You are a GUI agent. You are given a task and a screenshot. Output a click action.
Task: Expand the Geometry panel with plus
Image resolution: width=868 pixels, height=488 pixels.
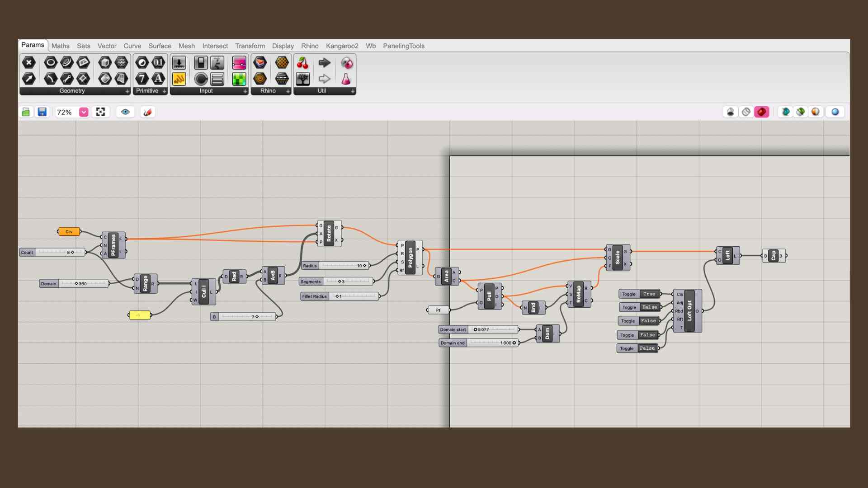pyautogui.click(x=127, y=91)
